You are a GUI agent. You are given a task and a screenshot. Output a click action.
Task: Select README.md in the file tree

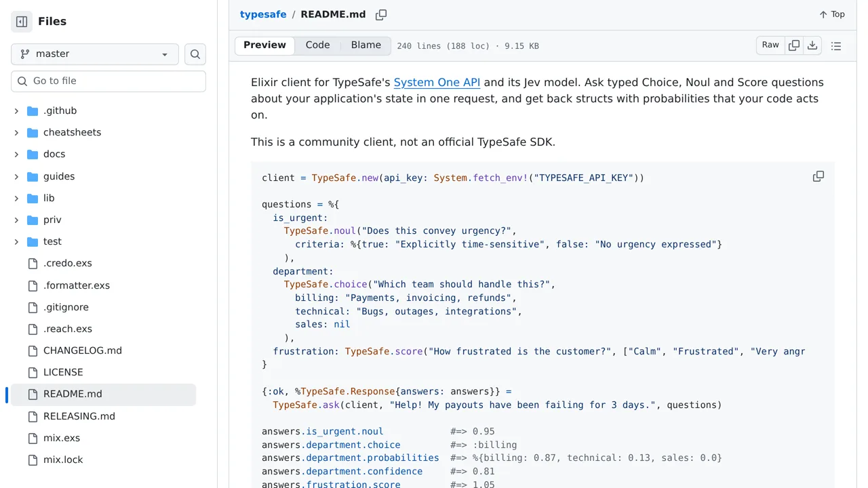pyautogui.click(x=104, y=394)
